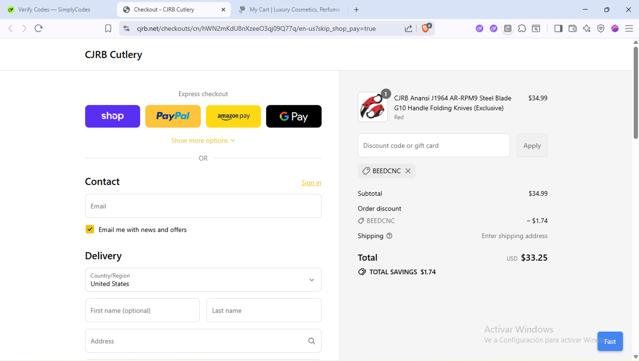639x361 pixels.
Task: Click the Enter shipping address text
Action: tap(514, 236)
